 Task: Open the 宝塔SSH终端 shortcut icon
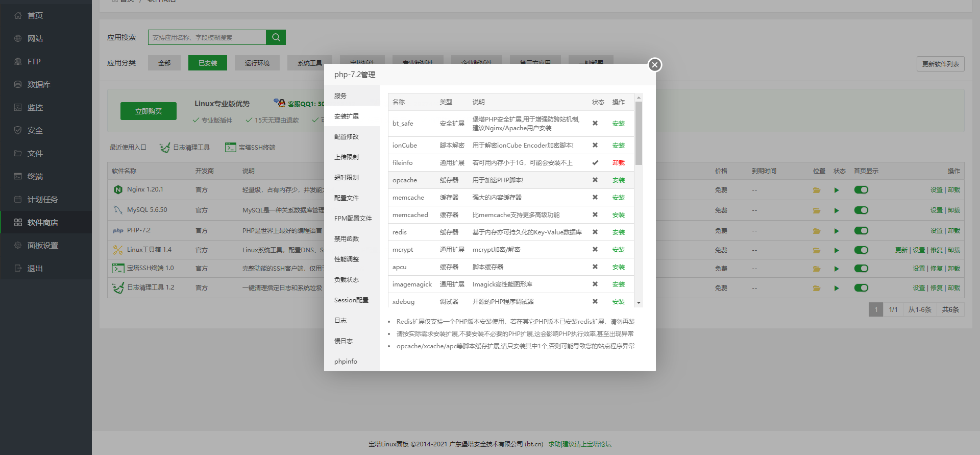pos(231,148)
